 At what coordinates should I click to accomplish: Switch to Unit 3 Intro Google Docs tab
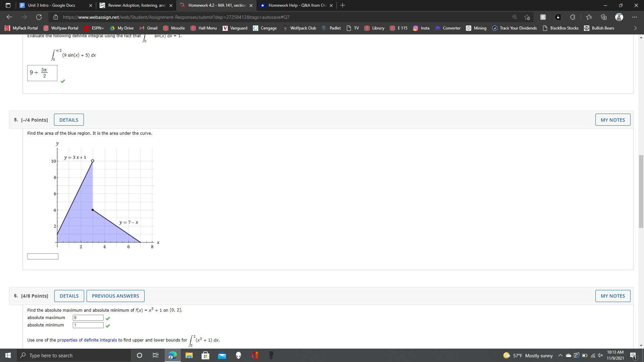[52, 5]
